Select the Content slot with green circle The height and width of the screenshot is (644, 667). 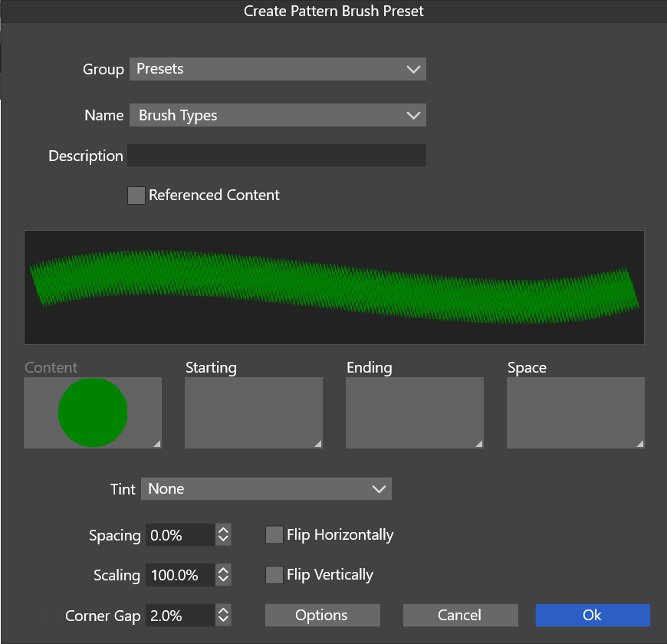click(x=93, y=412)
